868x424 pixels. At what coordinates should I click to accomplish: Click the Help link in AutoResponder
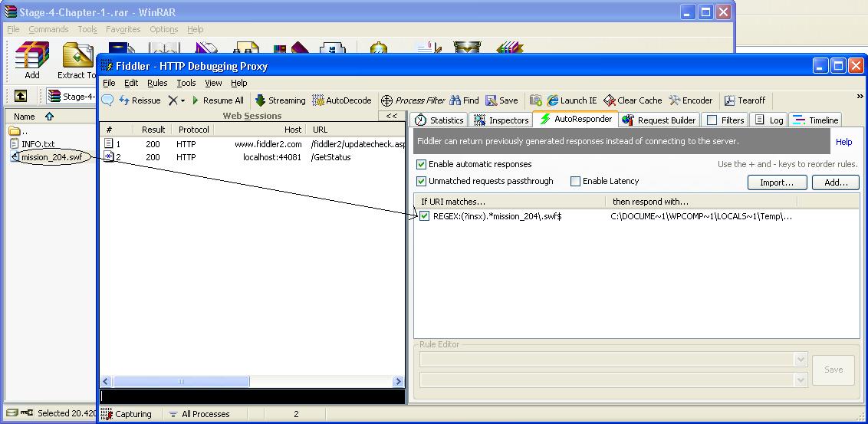pyautogui.click(x=843, y=142)
